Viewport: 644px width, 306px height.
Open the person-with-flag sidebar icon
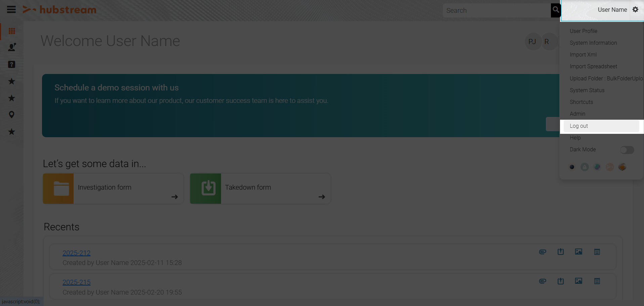point(12,47)
